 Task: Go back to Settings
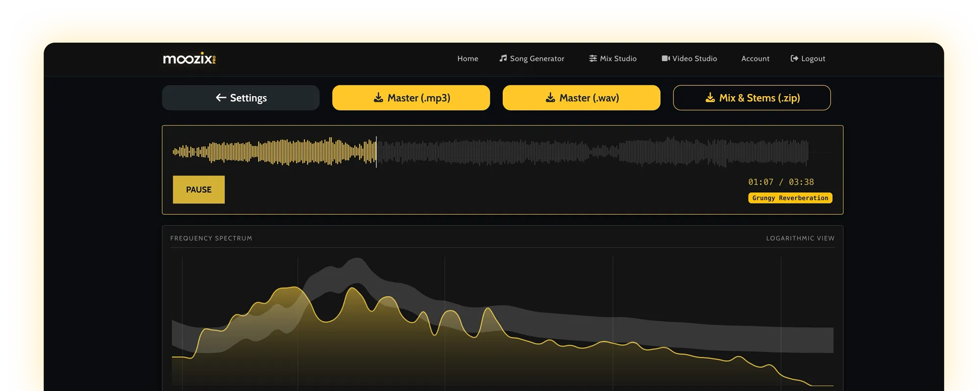(x=241, y=98)
